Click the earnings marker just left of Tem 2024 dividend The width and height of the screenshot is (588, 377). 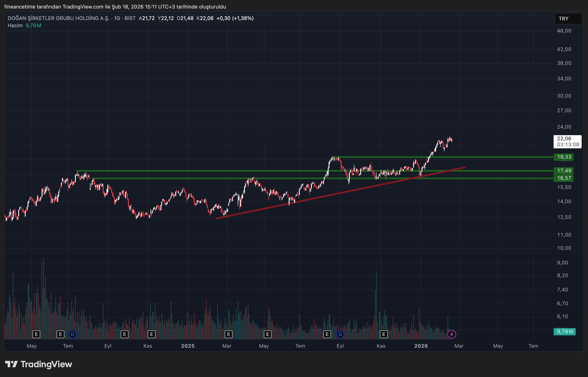coord(60,334)
